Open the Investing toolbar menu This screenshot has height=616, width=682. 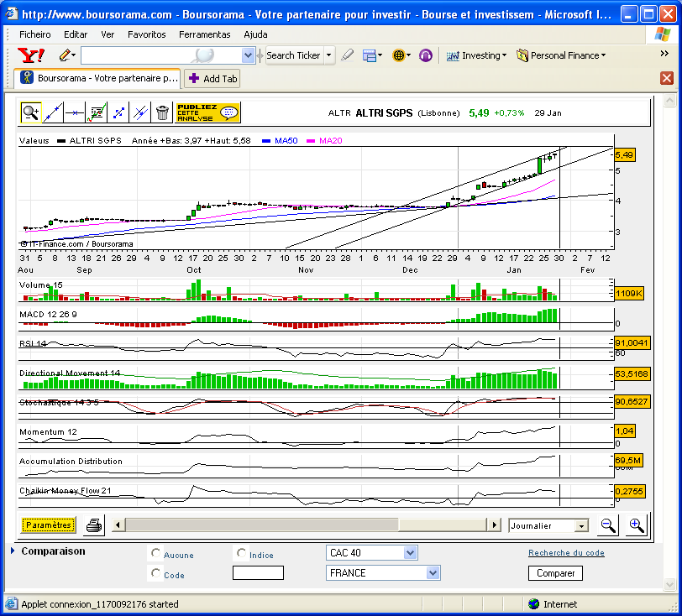click(x=476, y=55)
